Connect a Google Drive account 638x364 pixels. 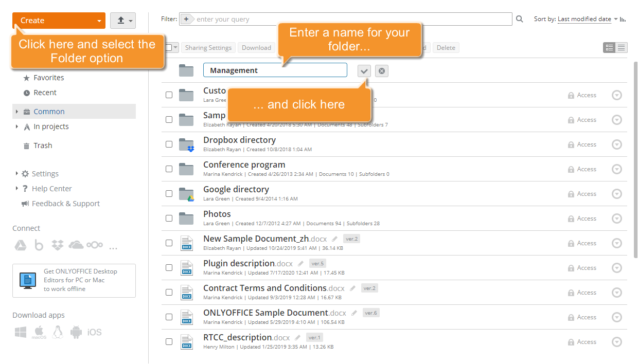20,245
